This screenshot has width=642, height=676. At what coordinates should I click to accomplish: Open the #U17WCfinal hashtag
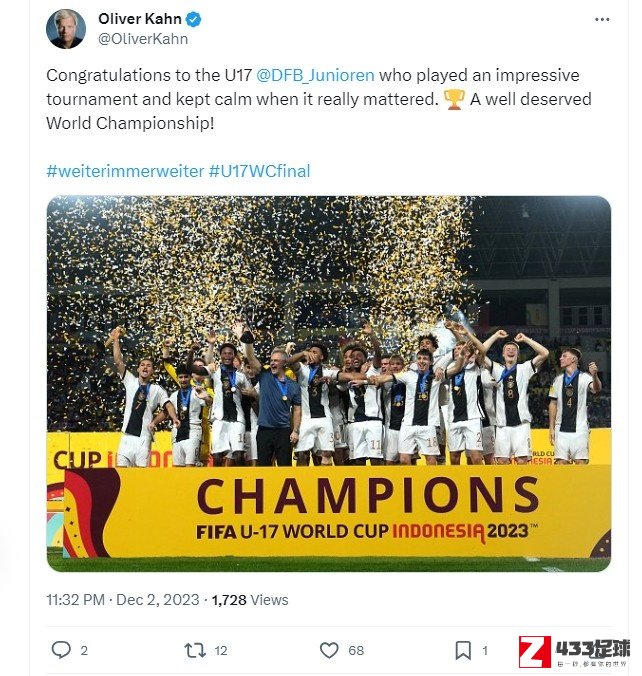260,171
